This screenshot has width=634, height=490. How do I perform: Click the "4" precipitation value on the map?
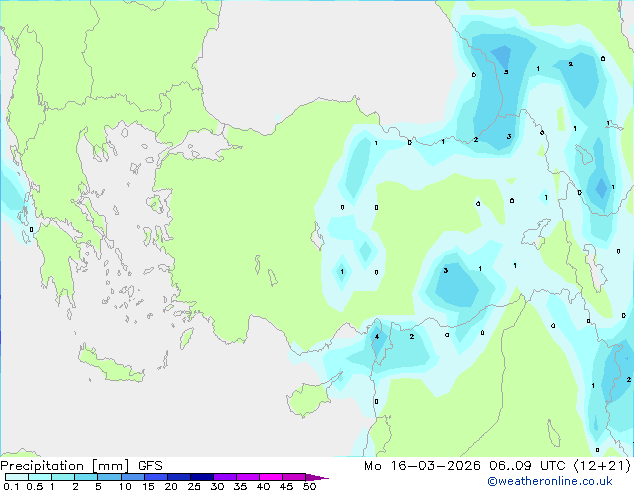coord(377,336)
